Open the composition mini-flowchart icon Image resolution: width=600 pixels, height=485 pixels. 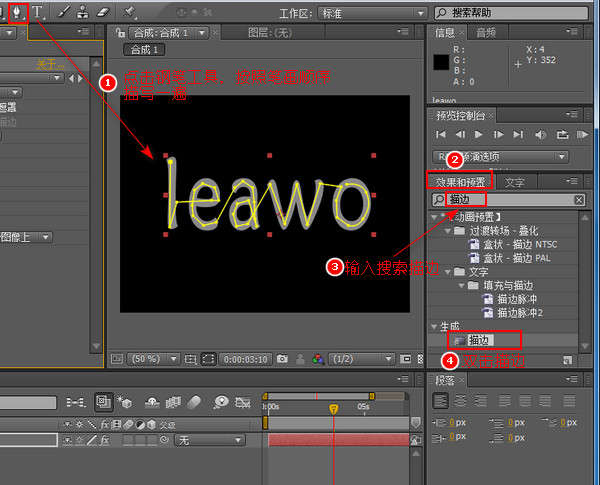click(x=76, y=402)
